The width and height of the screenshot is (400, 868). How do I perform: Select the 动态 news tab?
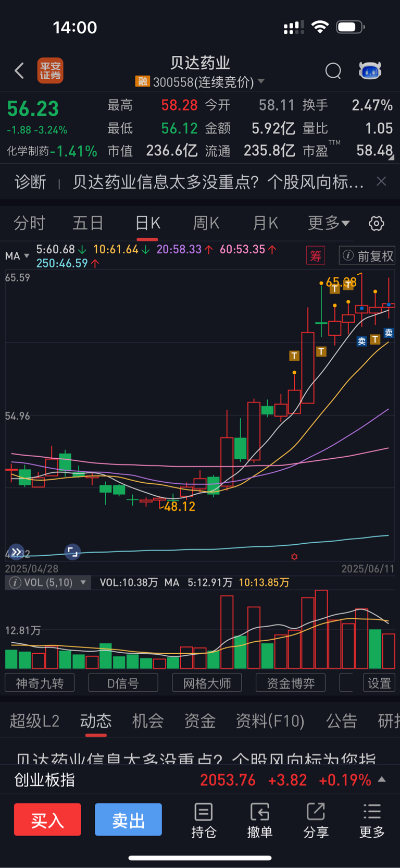click(96, 721)
